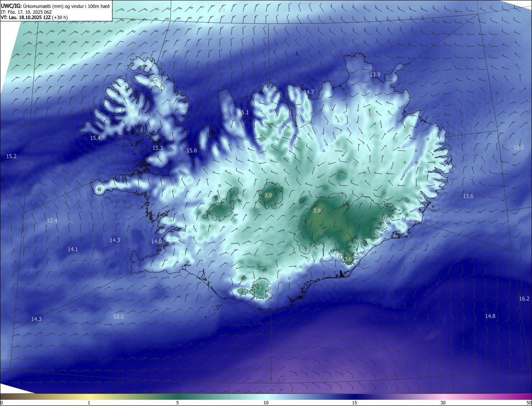Click the 13.9 value label

375,74
